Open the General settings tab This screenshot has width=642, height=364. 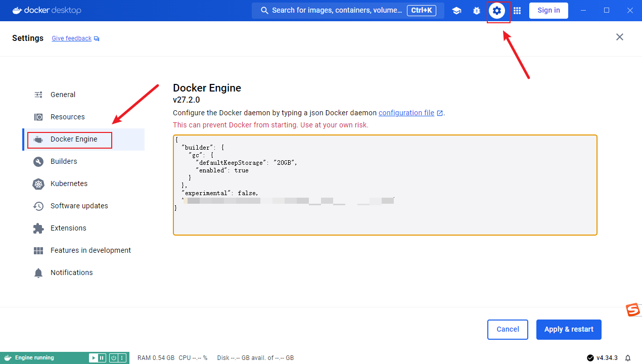point(83,95)
